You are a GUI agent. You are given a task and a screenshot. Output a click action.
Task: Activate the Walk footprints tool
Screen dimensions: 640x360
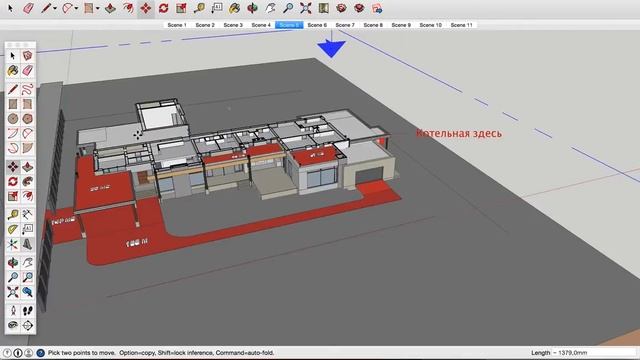coord(27,311)
